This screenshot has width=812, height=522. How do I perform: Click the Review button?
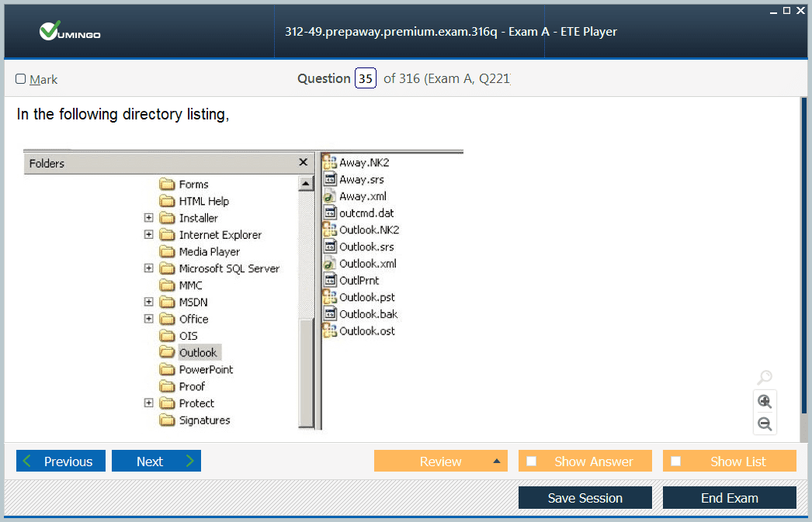441,461
